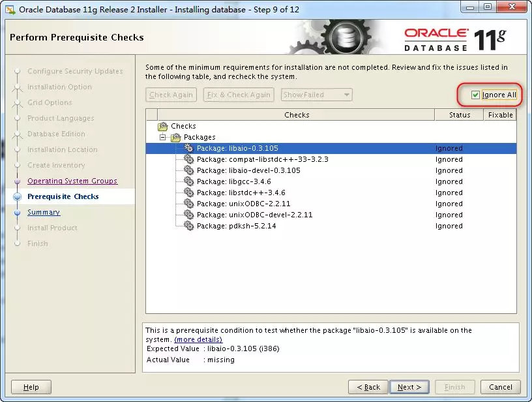This screenshot has height=402, width=532.
Task: Click the Prerequisite Checks step label
Action: [63, 196]
